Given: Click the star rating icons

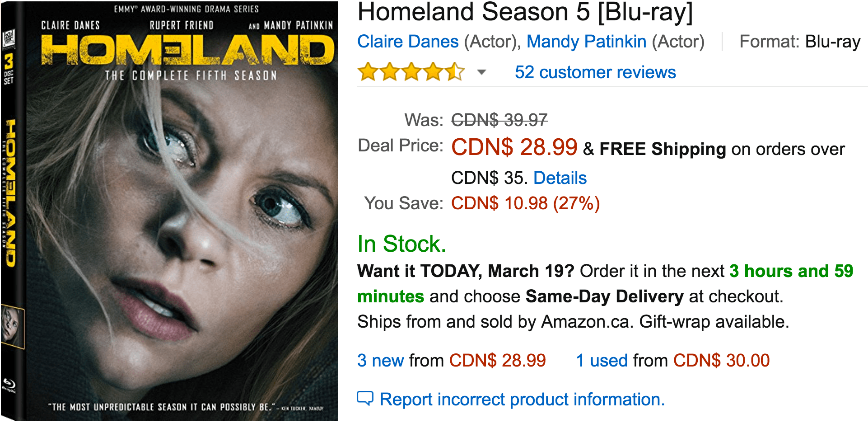Looking at the screenshot, I should pyautogui.click(x=411, y=72).
